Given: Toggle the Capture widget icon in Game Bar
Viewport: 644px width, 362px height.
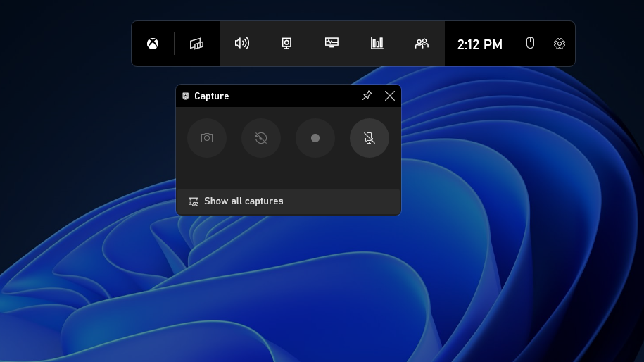Looking at the screenshot, I should tap(286, 43).
